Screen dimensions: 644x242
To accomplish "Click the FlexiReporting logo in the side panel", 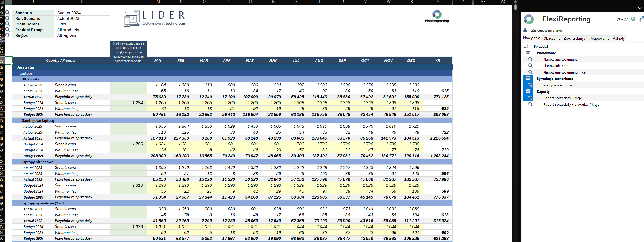I will pyautogui.click(x=529, y=19).
